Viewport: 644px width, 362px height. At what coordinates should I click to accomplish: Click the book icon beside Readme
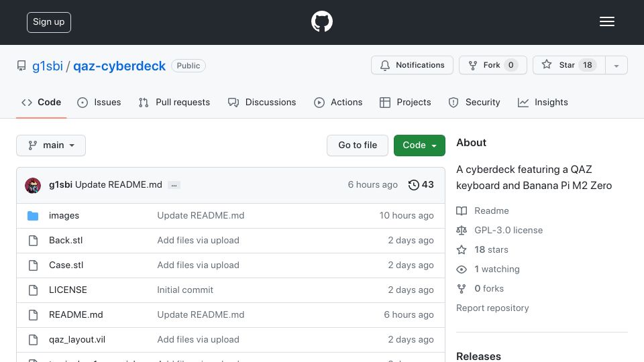coord(462,211)
